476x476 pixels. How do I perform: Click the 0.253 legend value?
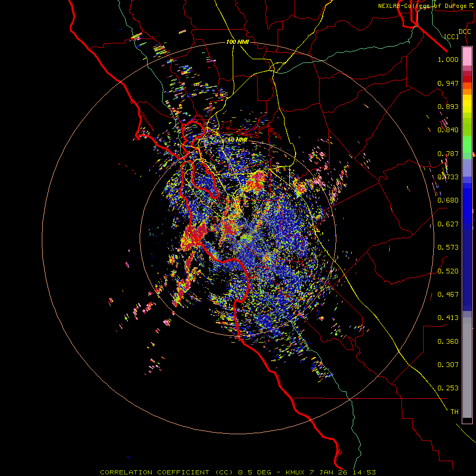pos(448,388)
